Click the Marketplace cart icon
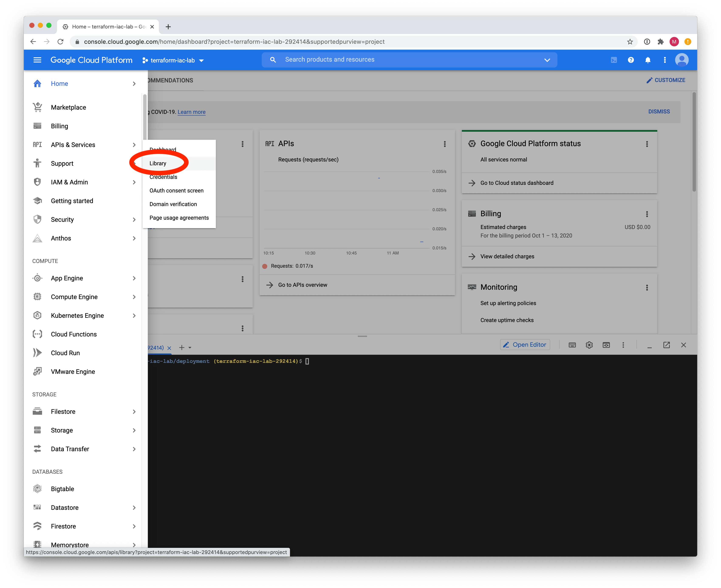The height and width of the screenshot is (588, 721). [x=37, y=107]
